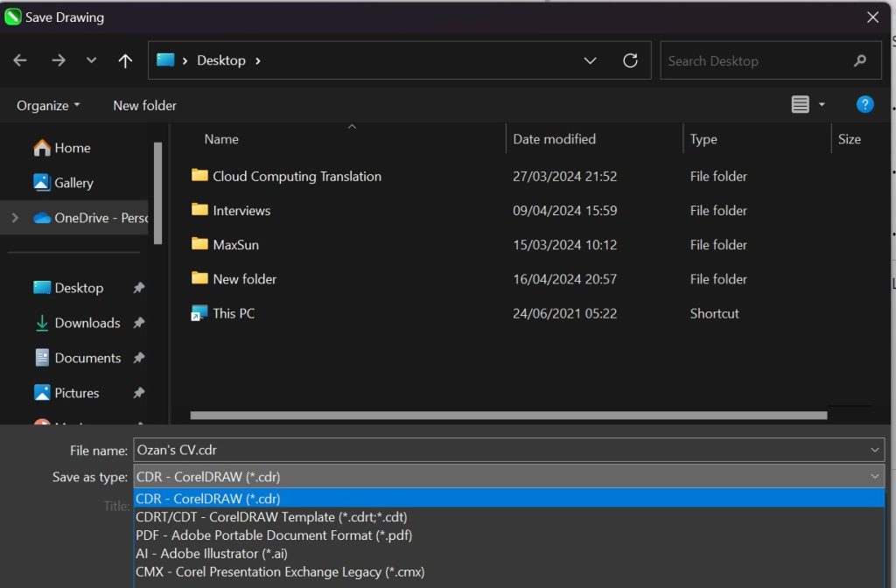Select Desktop in the address bar path
The image size is (896, 588).
(221, 60)
